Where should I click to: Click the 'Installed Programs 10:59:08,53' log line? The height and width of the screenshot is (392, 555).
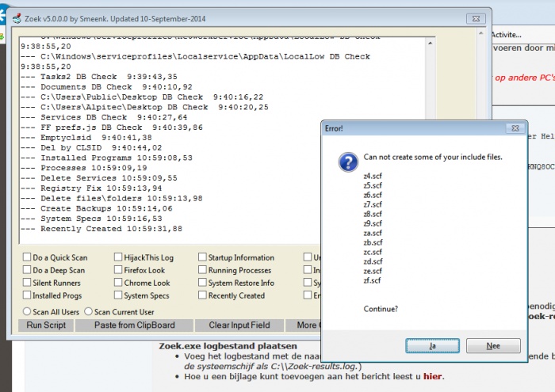(106, 158)
